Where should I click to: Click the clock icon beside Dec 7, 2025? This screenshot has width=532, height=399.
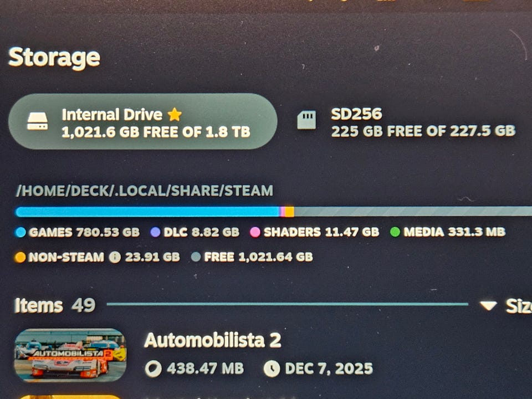(x=272, y=369)
